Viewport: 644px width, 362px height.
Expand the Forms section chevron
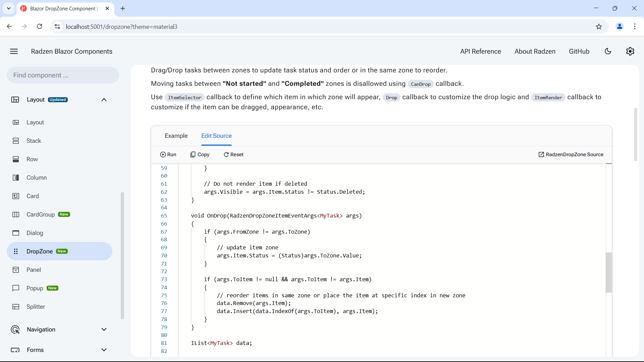coord(104,350)
